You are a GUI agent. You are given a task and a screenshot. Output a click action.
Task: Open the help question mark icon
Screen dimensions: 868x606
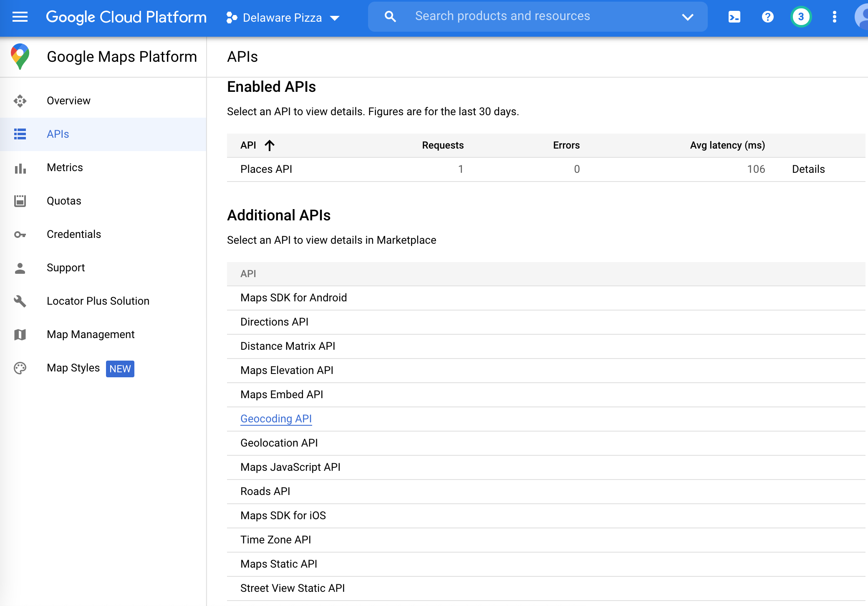(767, 17)
